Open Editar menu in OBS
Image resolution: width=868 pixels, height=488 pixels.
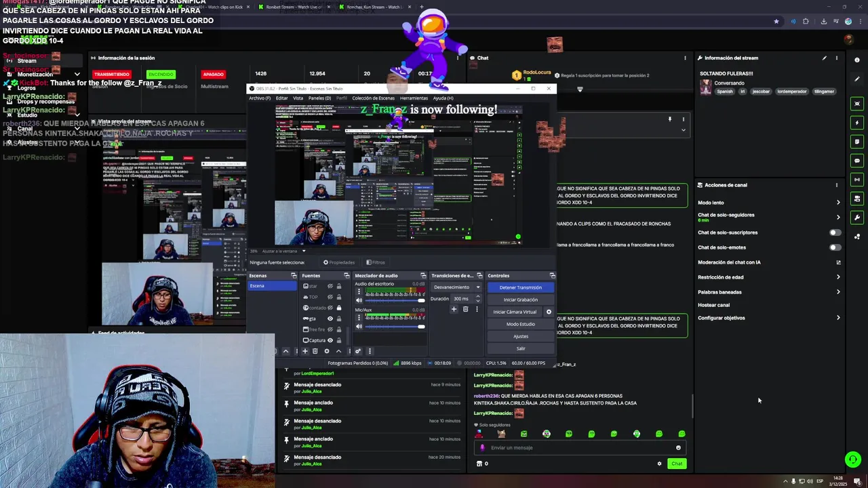(x=281, y=98)
